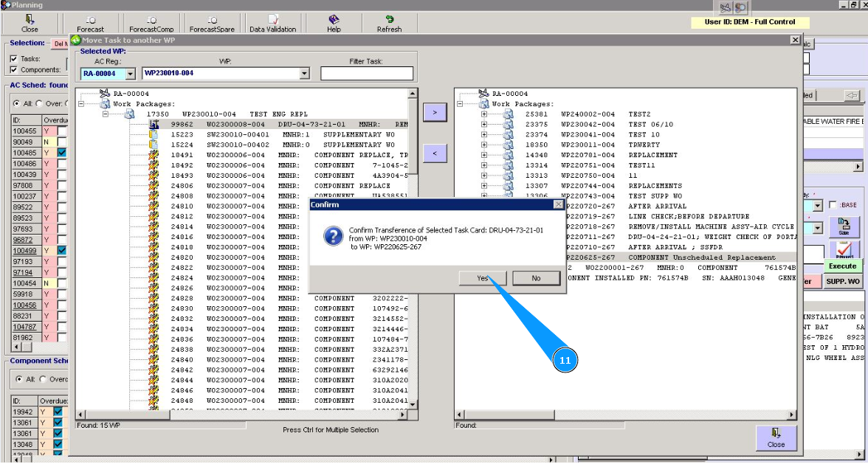This screenshot has width=868, height=464.
Task: Expand work package 25381 WP240002-004
Action: (x=484, y=114)
